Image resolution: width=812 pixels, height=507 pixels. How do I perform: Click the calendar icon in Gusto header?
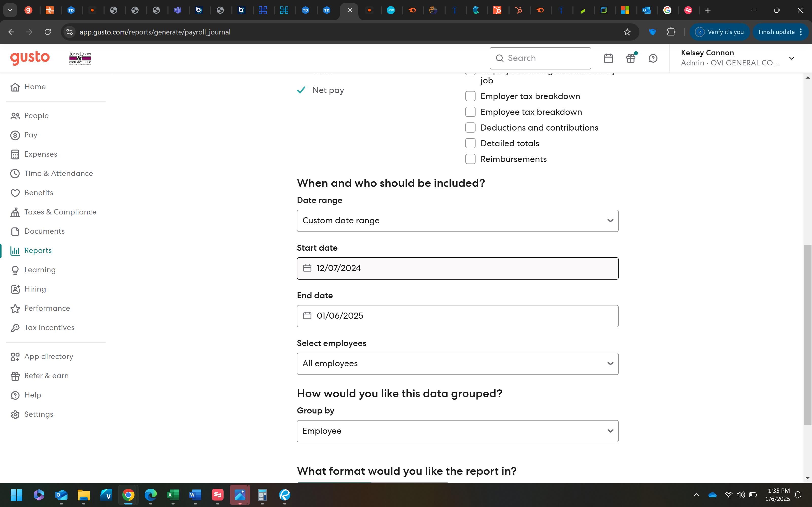tap(608, 58)
